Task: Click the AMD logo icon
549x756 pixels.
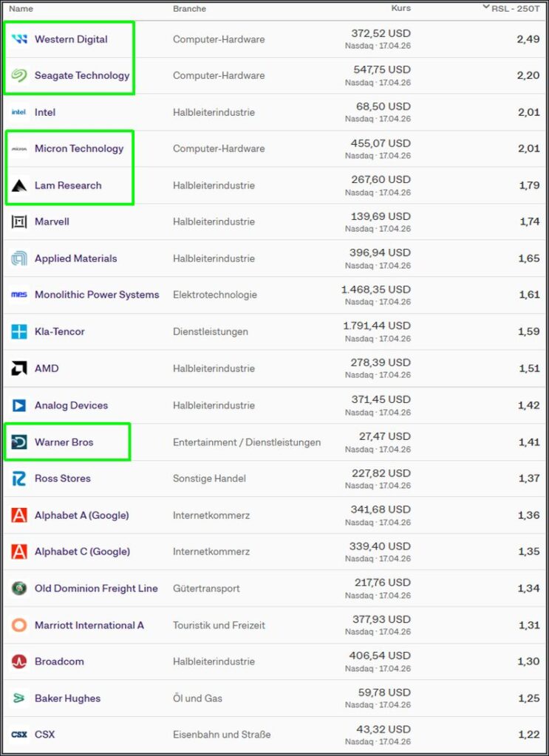Action: pos(19,368)
